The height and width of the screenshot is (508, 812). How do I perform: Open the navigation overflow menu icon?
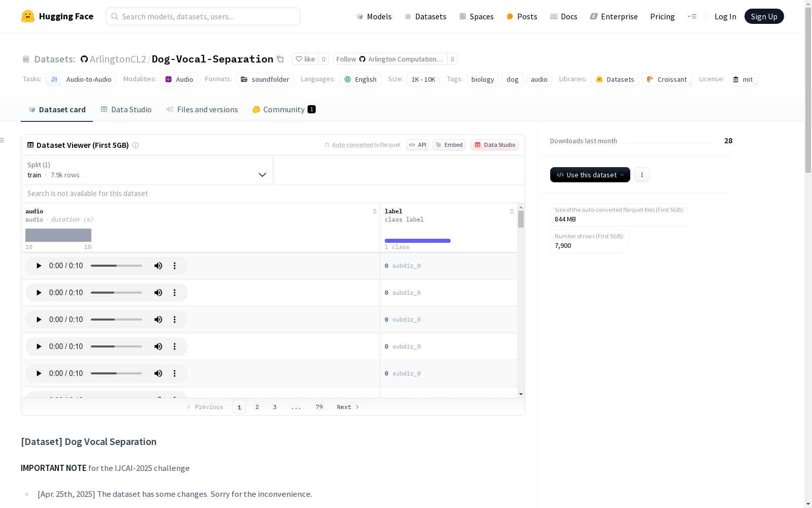tap(692, 16)
